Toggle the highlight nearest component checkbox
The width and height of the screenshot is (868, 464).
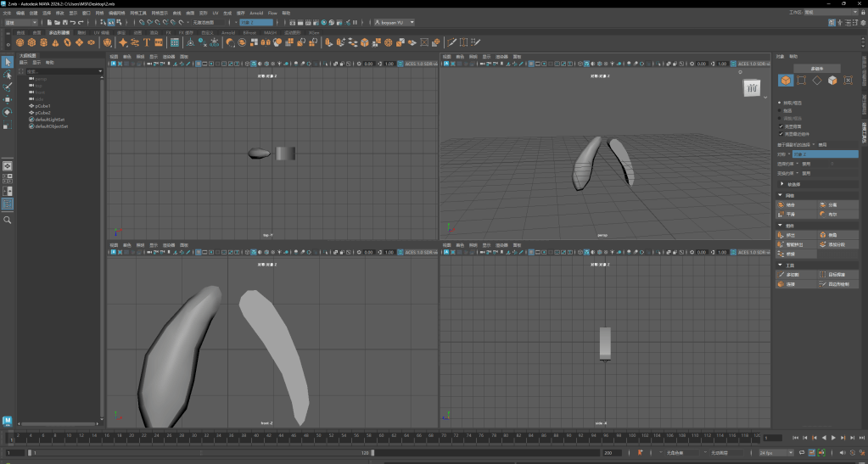[x=781, y=133]
